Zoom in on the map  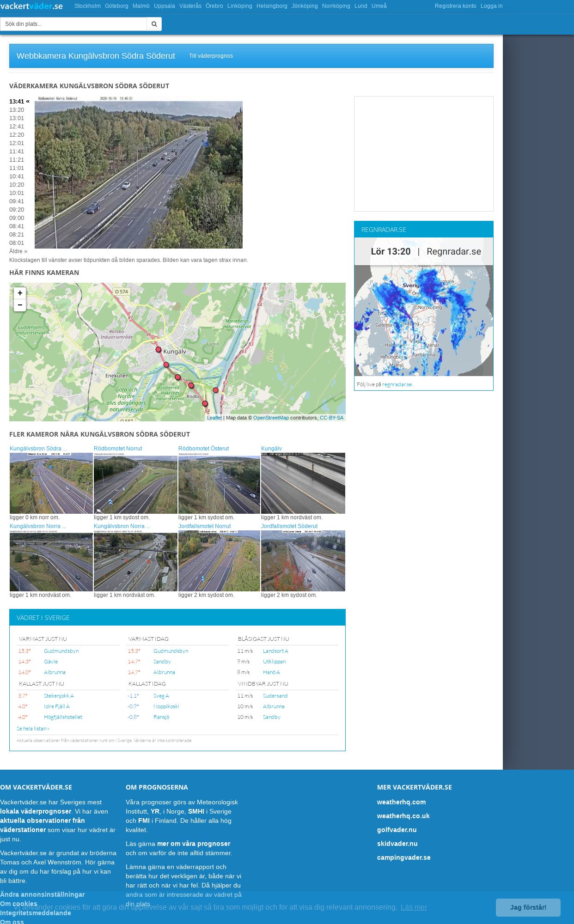point(20,293)
